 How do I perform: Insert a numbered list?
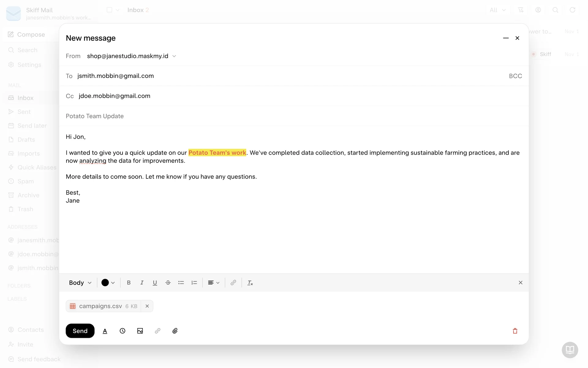click(x=194, y=283)
